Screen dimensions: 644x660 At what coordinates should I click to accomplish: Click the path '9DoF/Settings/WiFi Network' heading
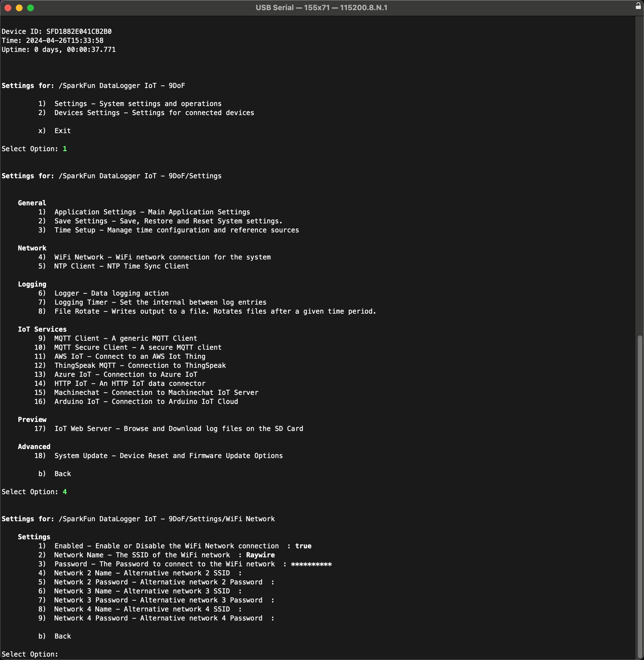(x=222, y=519)
